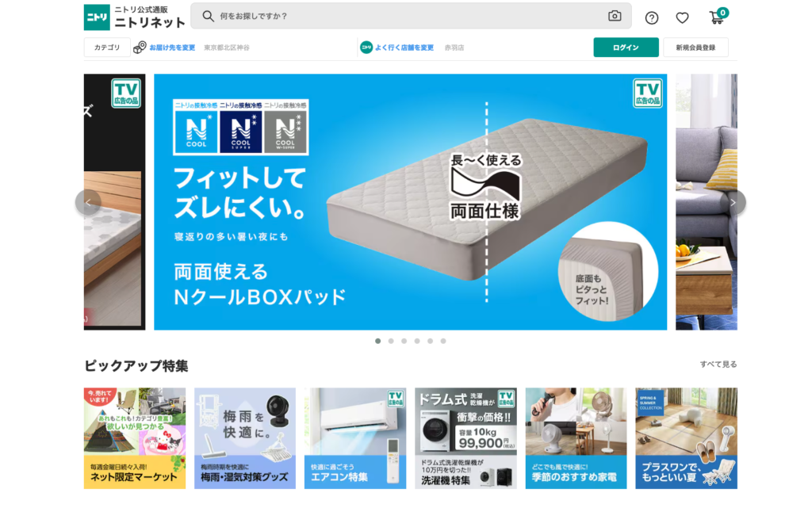Click よく行く店舗を変更 link

click(404, 48)
